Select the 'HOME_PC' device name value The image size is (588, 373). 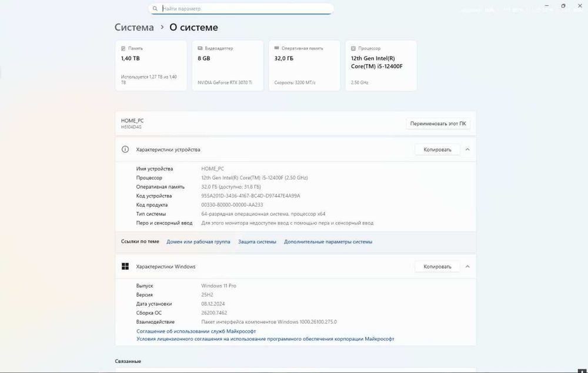pyautogui.click(x=213, y=169)
